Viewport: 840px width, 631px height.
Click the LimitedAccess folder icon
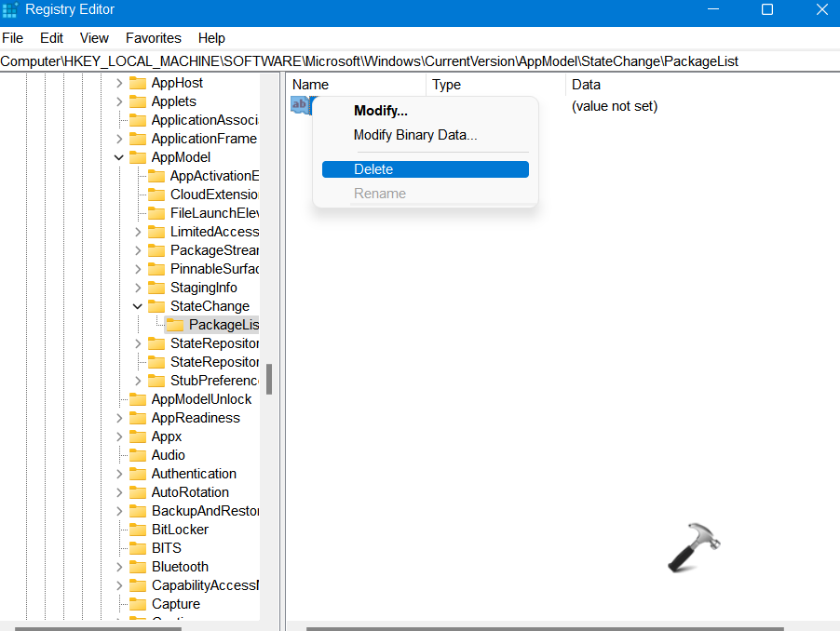pyautogui.click(x=156, y=232)
